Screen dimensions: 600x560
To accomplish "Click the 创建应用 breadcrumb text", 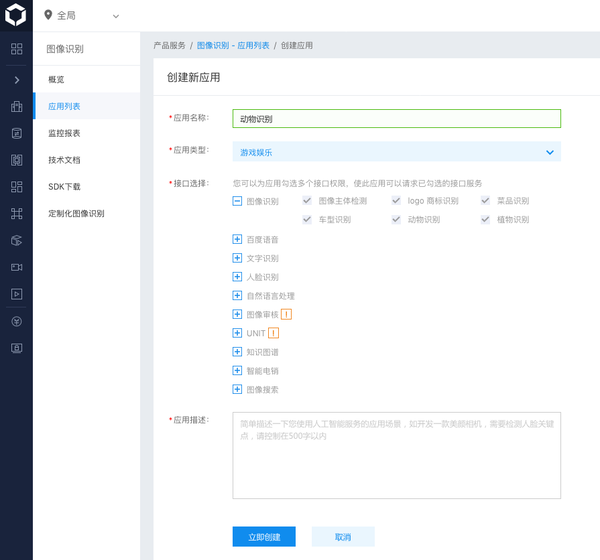I will click(x=297, y=46).
